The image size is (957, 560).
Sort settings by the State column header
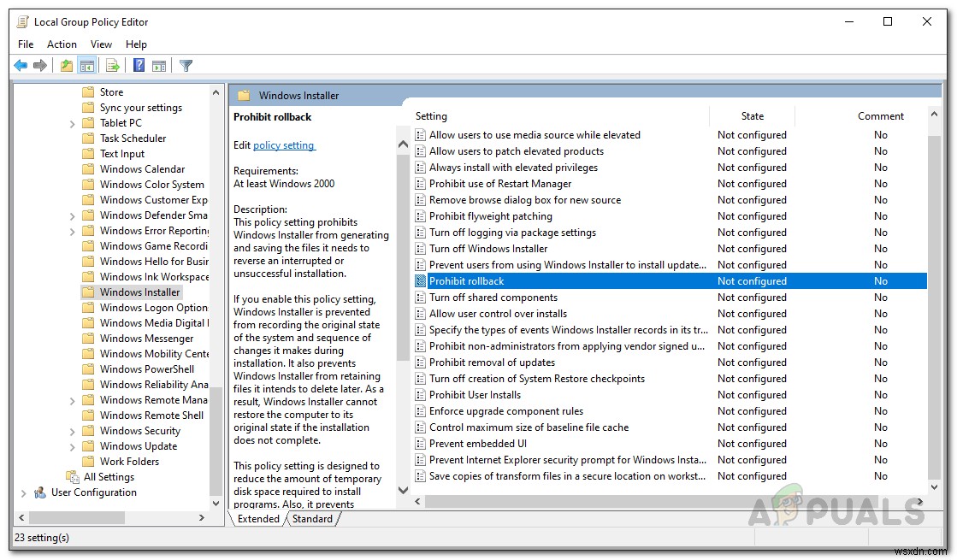[752, 115]
